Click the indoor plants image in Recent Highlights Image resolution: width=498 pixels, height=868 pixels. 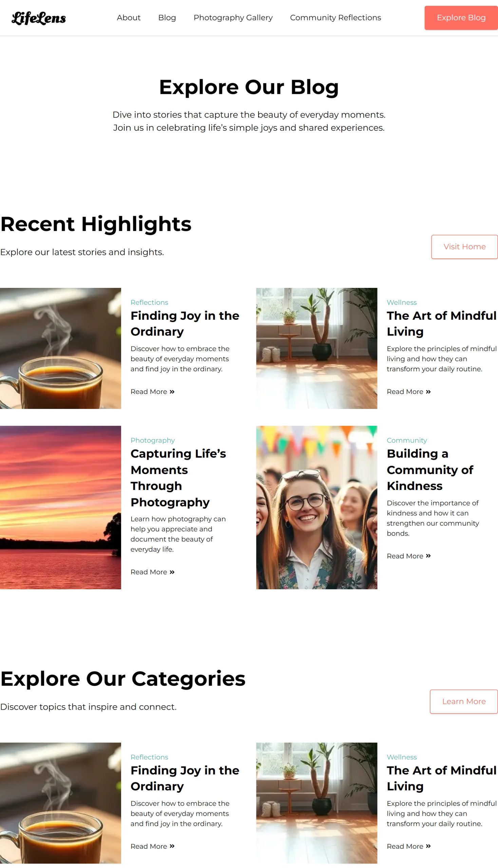tap(317, 348)
